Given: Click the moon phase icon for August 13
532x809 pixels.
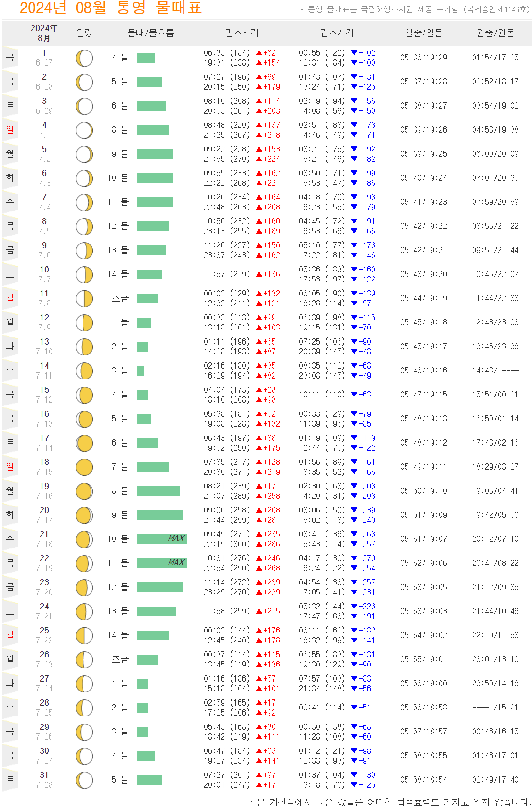Looking at the screenshot, I should (84, 347).
